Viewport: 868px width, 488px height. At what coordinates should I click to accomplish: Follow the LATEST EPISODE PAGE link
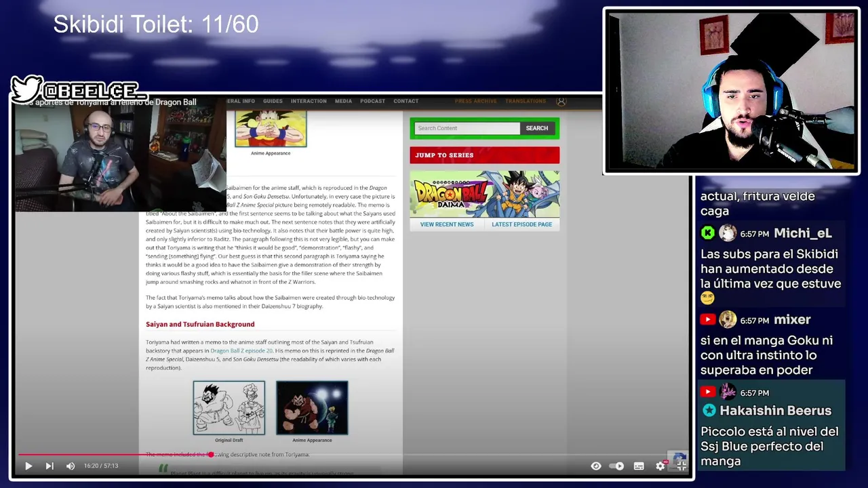pos(522,224)
